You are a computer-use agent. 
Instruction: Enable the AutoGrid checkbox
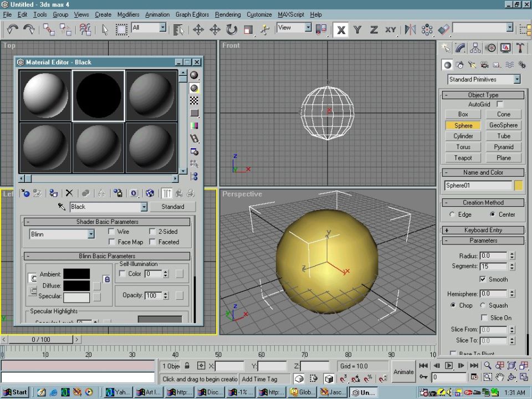[500, 104]
